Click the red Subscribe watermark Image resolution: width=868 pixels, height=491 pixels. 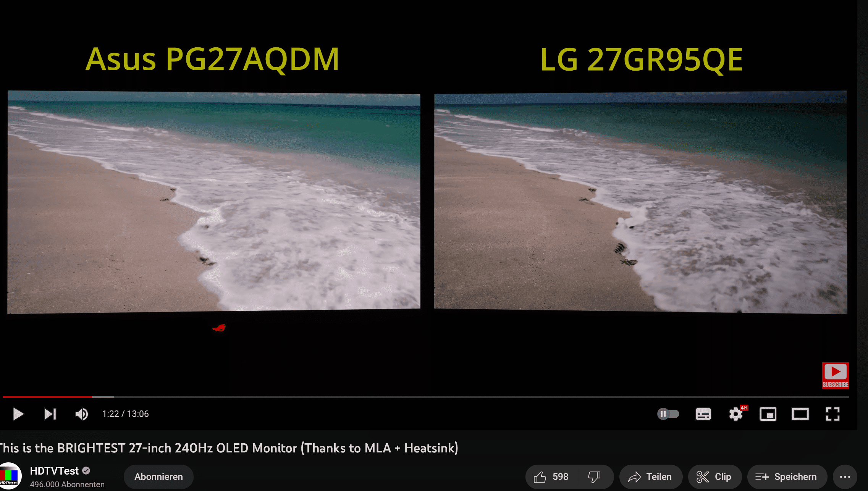click(836, 376)
